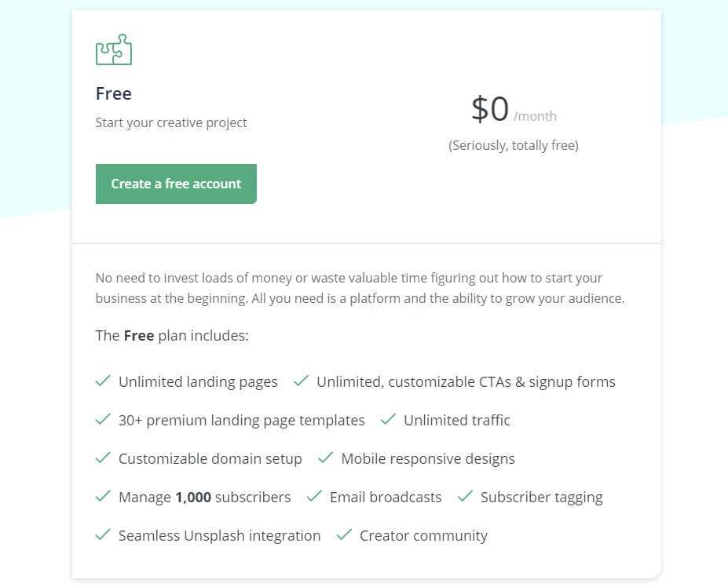This screenshot has width=728, height=587.
Task: Click the Free plan heading
Action: (x=114, y=93)
